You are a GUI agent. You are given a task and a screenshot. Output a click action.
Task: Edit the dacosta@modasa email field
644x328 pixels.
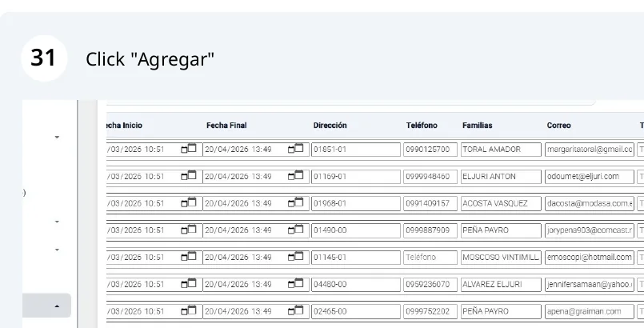[590, 204]
